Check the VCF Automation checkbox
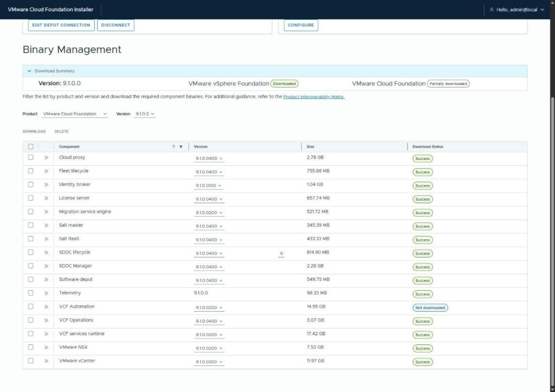The image size is (555, 392). [31, 306]
